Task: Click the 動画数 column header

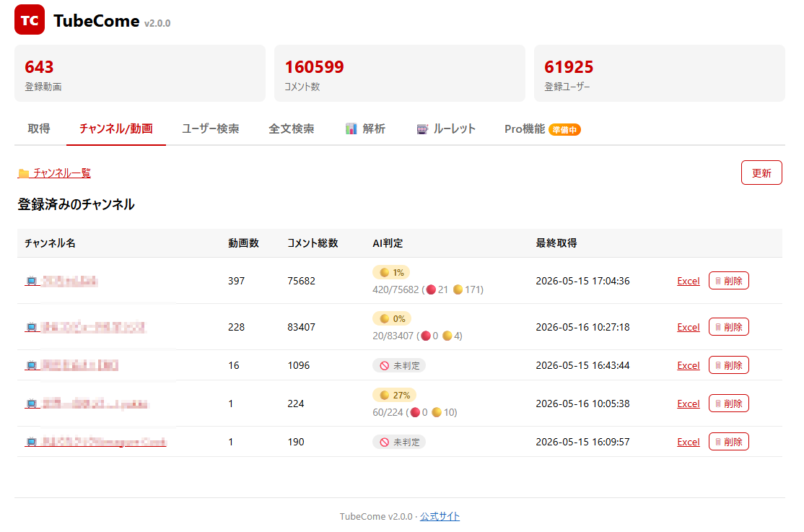Action: coord(243,243)
